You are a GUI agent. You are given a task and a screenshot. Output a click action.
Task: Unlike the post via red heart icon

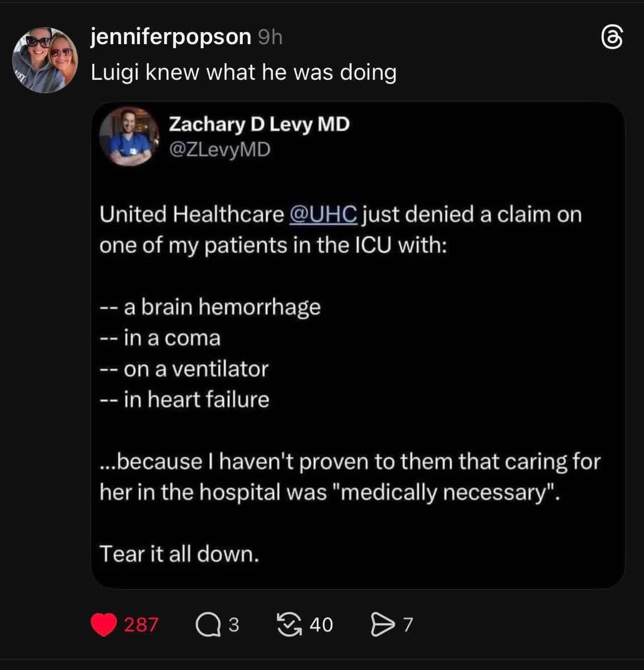click(104, 625)
